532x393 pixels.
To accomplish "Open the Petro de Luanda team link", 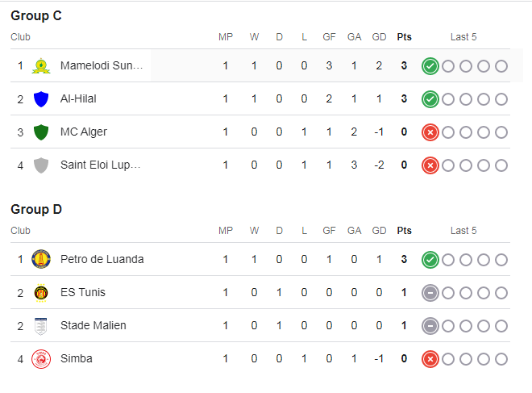I will (x=102, y=259).
